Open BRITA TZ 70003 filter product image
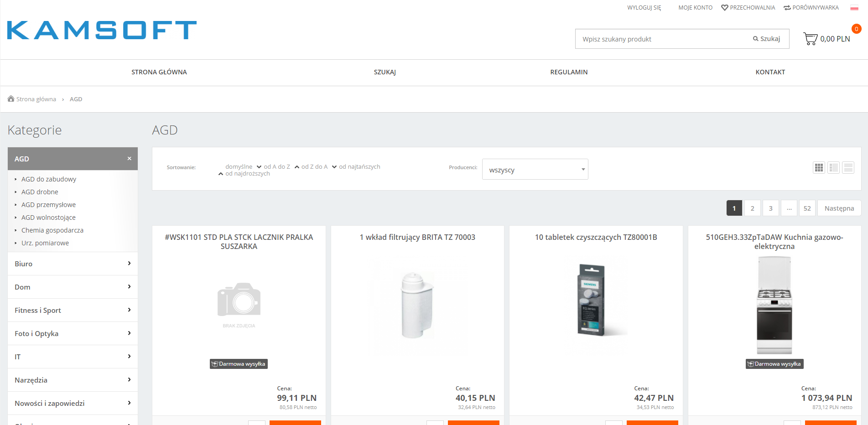Screen dimensions: 868x425 tap(417, 305)
